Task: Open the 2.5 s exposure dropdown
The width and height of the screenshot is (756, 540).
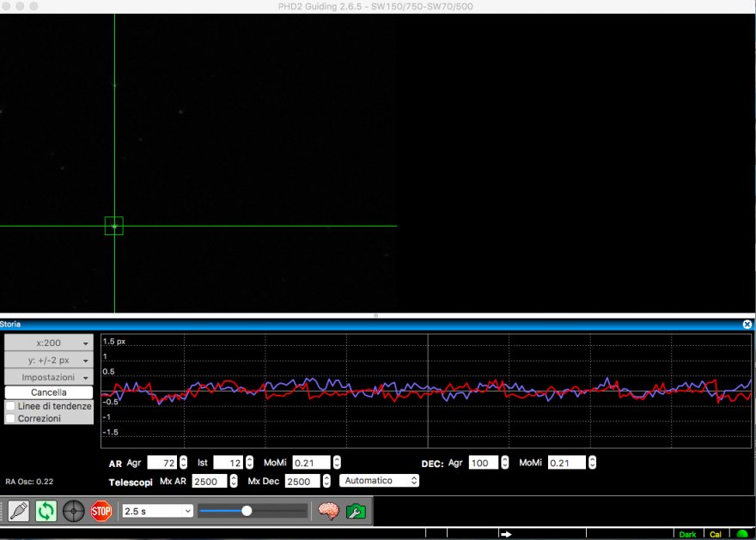Action: tap(158, 511)
